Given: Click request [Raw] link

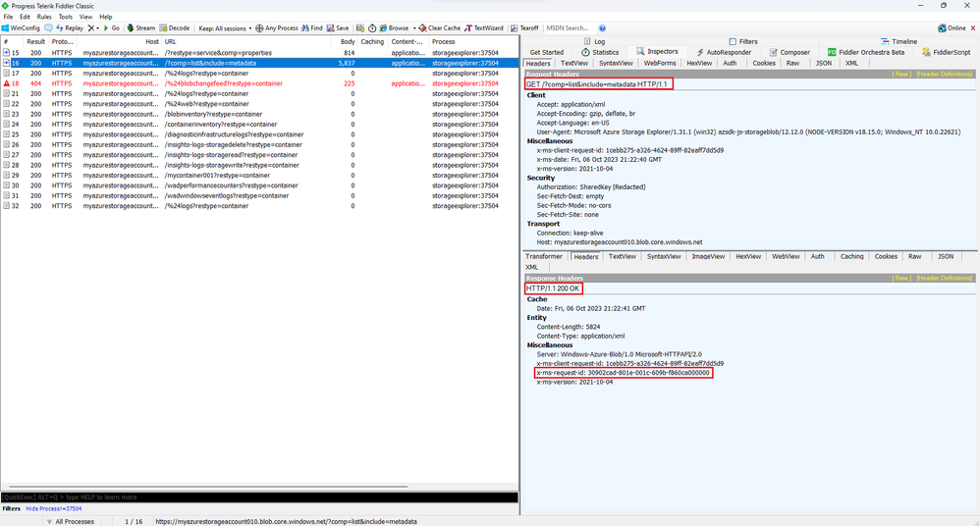Looking at the screenshot, I should click(901, 74).
